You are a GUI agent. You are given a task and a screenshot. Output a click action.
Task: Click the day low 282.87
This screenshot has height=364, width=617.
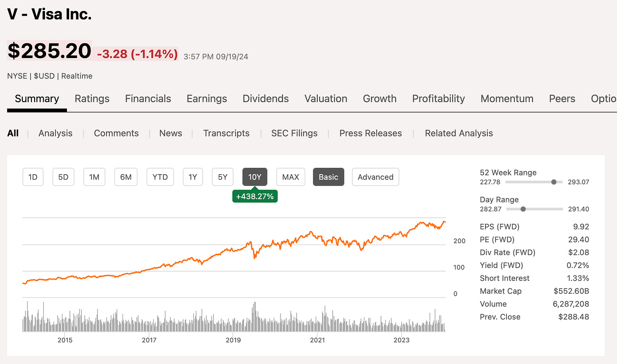click(490, 209)
